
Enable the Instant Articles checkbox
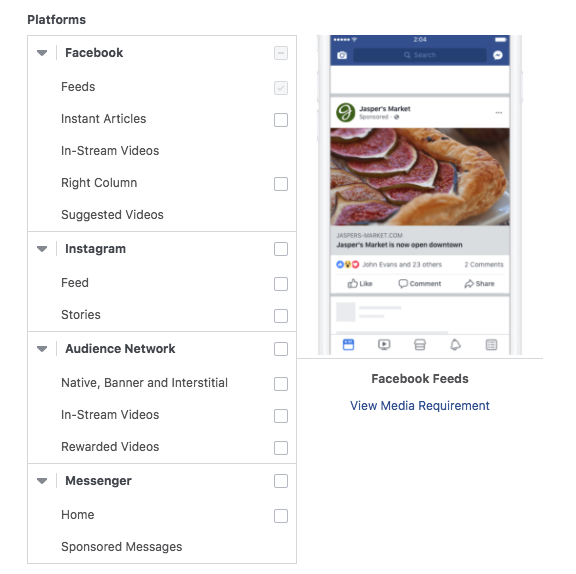tap(281, 120)
